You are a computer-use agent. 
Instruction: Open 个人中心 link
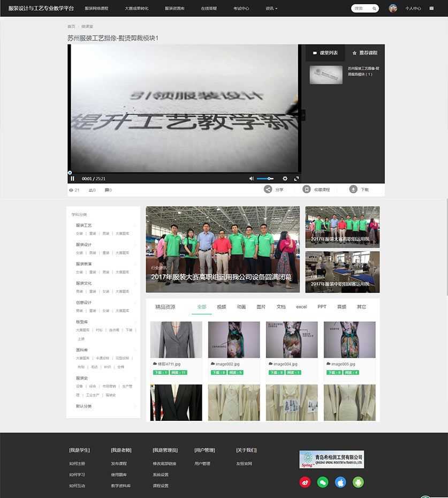[413, 9]
